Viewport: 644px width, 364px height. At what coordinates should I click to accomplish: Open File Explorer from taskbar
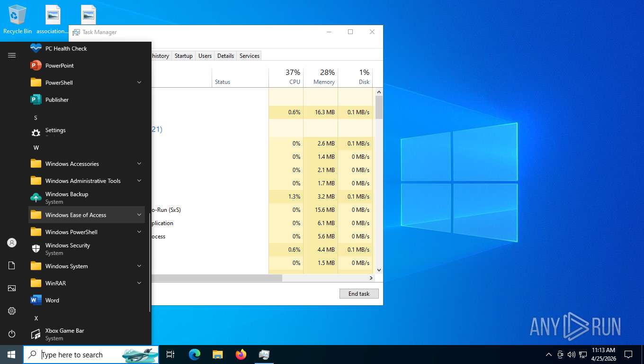pos(218,355)
